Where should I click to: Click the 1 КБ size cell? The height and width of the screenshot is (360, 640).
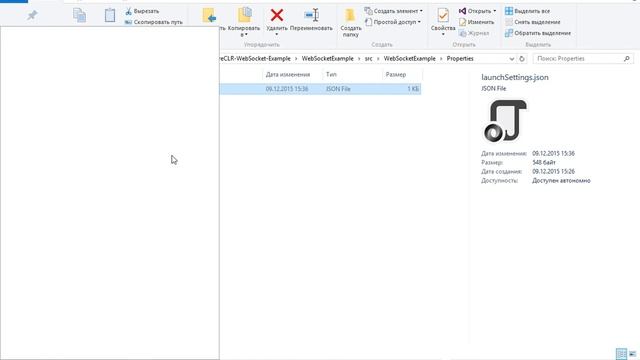coord(413,89)
